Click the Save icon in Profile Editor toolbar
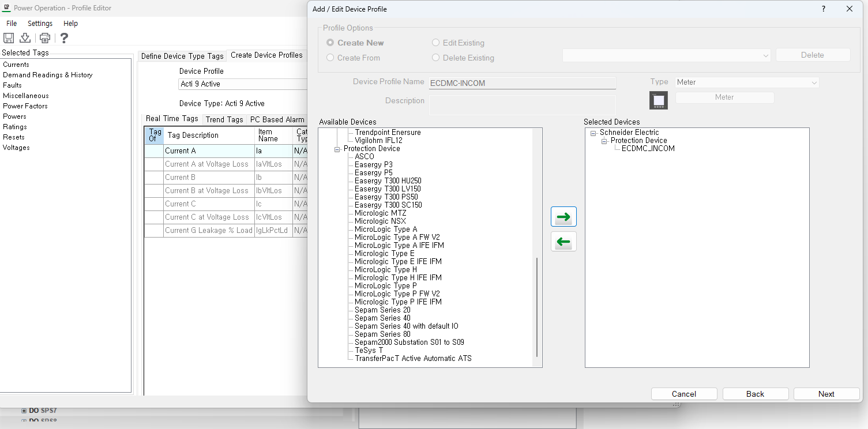The width and height of the screenshot is (868, 429). tap(9, 38)
